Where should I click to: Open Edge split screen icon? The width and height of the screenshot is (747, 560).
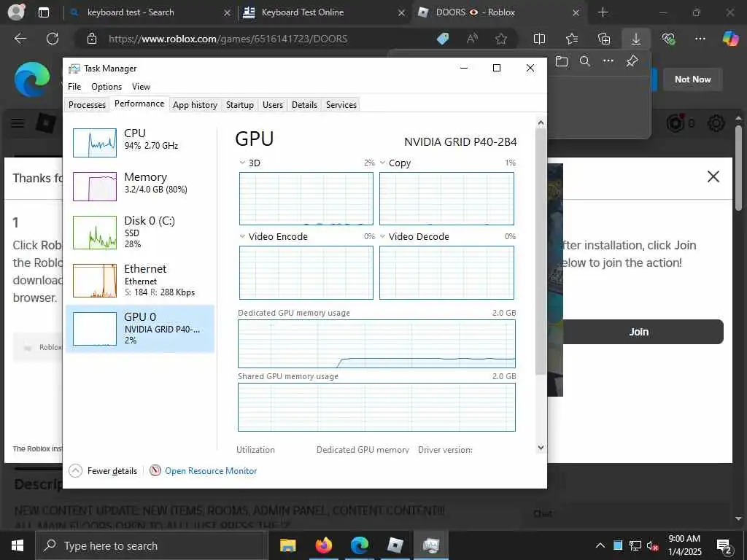(x=539, y=39)
